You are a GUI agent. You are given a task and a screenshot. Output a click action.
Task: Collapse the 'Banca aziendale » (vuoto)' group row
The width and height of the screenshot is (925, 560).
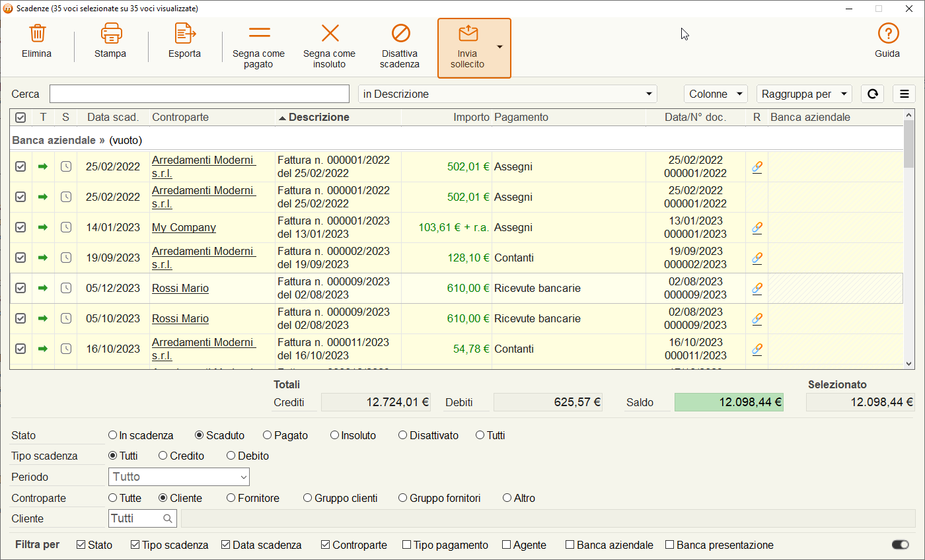click(x=457, y=140)
